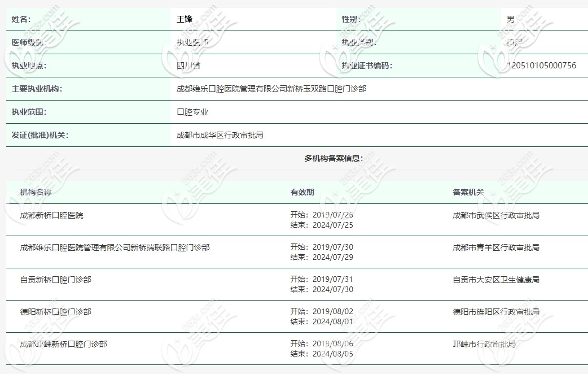
Task: Select 成都市成华区行政审批局 issuing authority
Action: click(214, 134)
